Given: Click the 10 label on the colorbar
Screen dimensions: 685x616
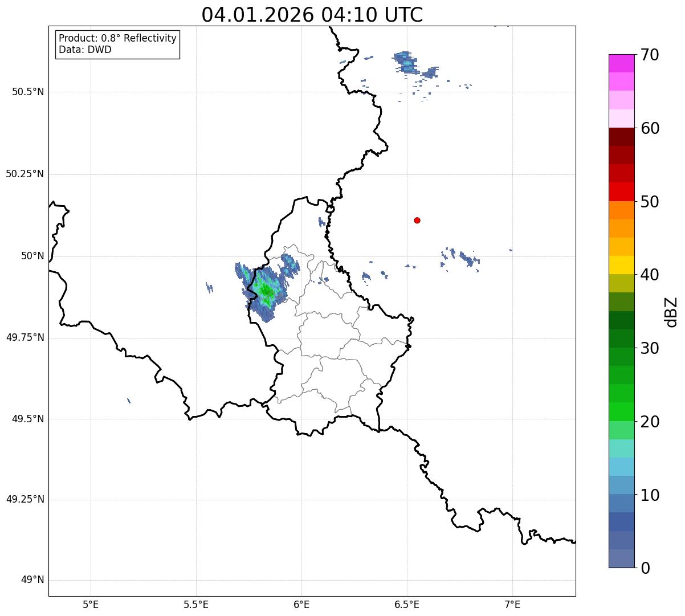Looking at the screenshot, I should [x=650, y=495].
